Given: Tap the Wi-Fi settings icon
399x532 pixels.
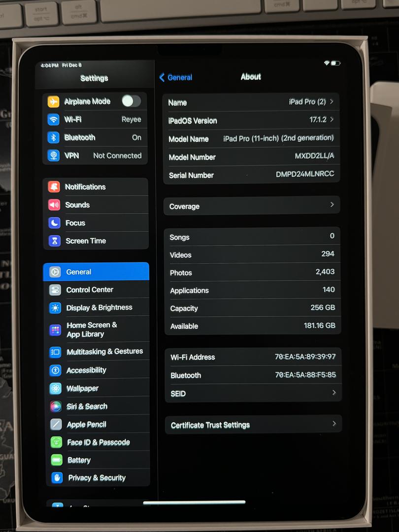Looking at the screenshot, I should 53,119.
